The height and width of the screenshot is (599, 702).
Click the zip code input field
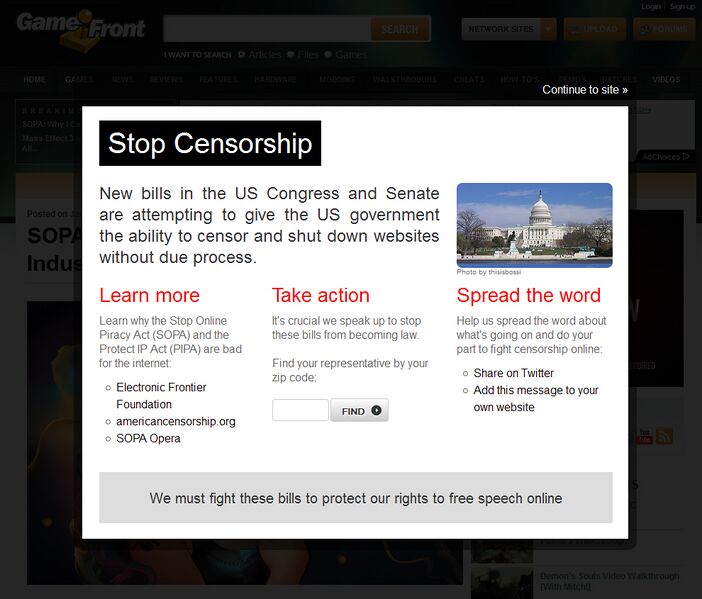point(300,410)
